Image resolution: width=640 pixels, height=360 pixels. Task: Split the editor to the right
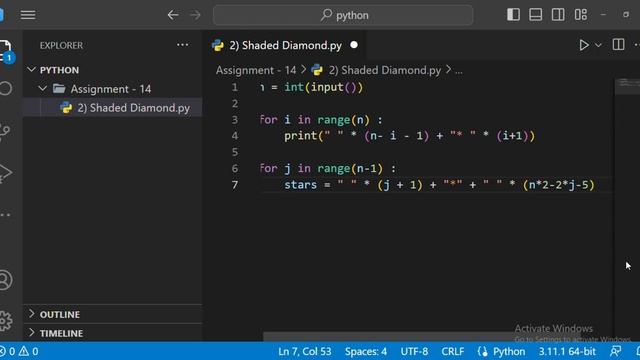pos(618,44)
